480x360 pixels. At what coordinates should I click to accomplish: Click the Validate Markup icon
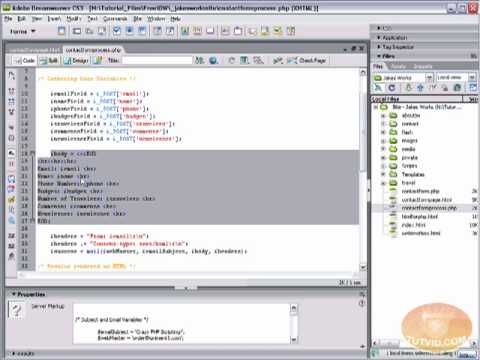pos(278,60)
